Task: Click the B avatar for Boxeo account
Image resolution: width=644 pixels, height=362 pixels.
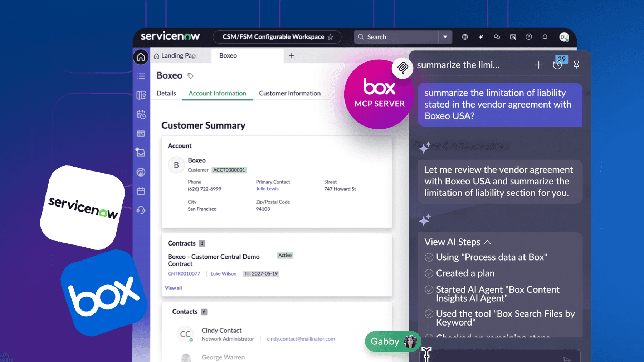Action: (x=176, y=165)
